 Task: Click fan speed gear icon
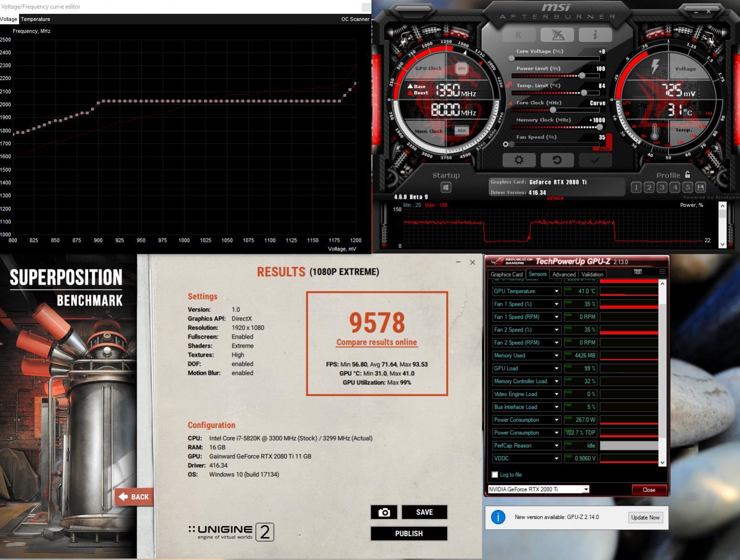(506, 144)
